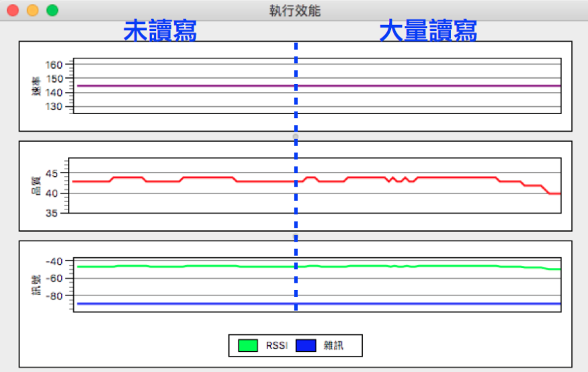This screenshot has width=588, height=372.
Task: Click the 品質 axis label
Action: click(36, 186)
